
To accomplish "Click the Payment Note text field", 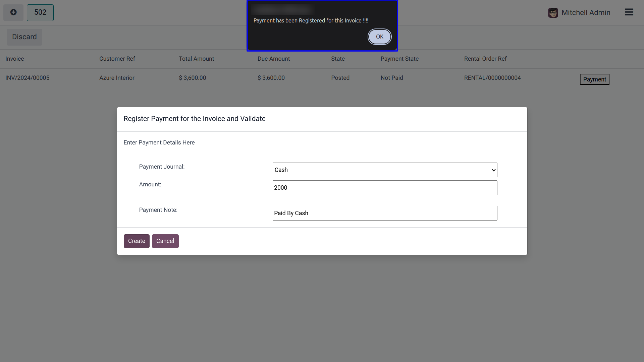I will (385, 213).
